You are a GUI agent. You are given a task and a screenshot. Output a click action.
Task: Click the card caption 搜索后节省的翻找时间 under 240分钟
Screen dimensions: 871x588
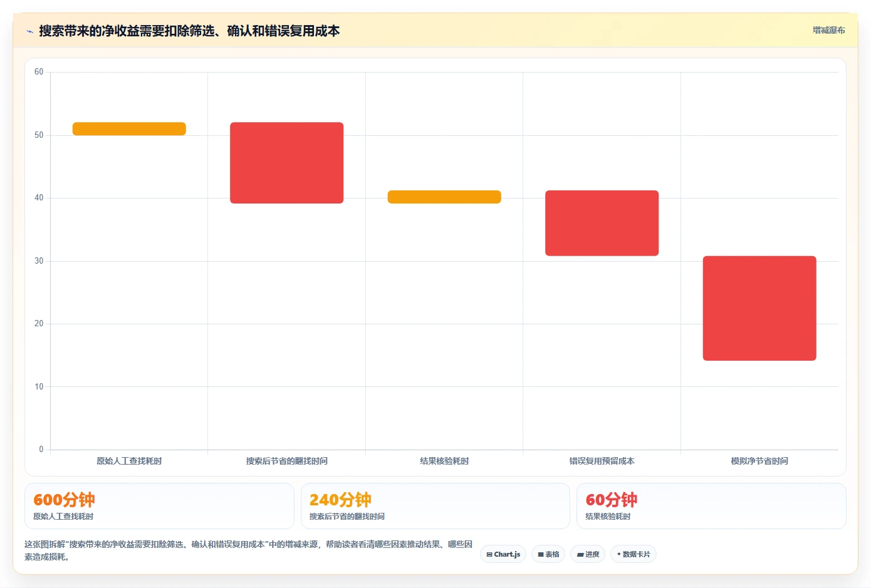coord(347,517)
